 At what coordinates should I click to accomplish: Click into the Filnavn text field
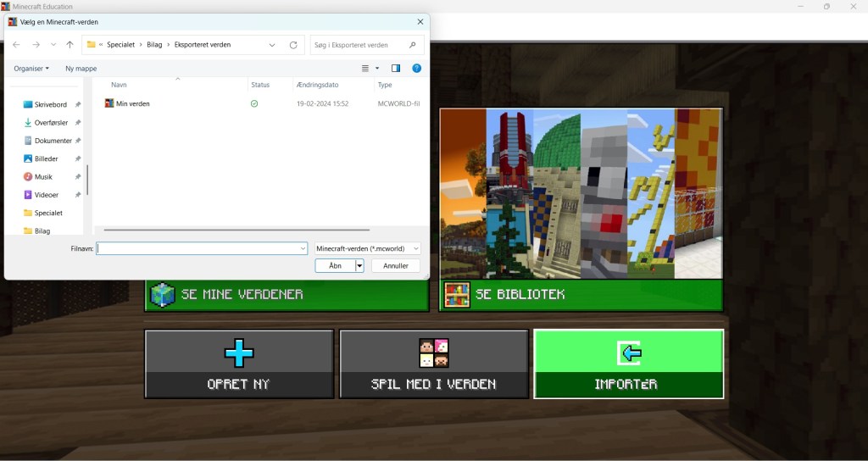tap(200, 248)
